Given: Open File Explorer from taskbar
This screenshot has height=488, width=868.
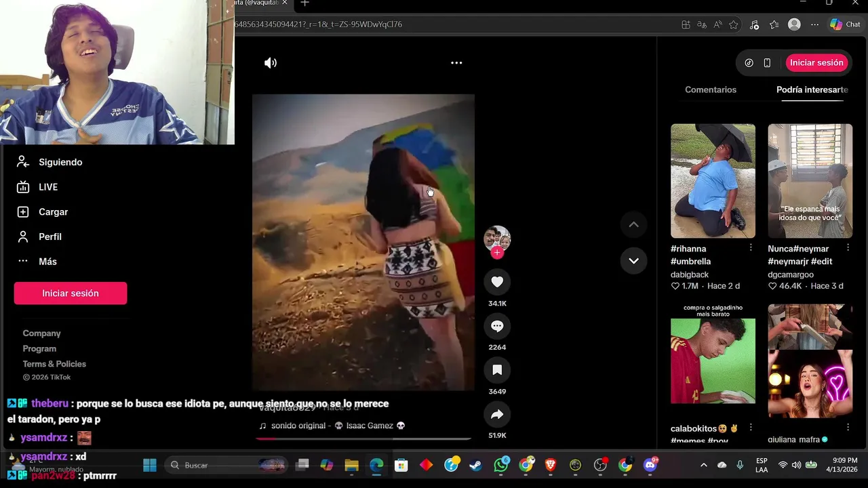Looking at the screenshot, I should pyautogui.click(x=351, y=465).
